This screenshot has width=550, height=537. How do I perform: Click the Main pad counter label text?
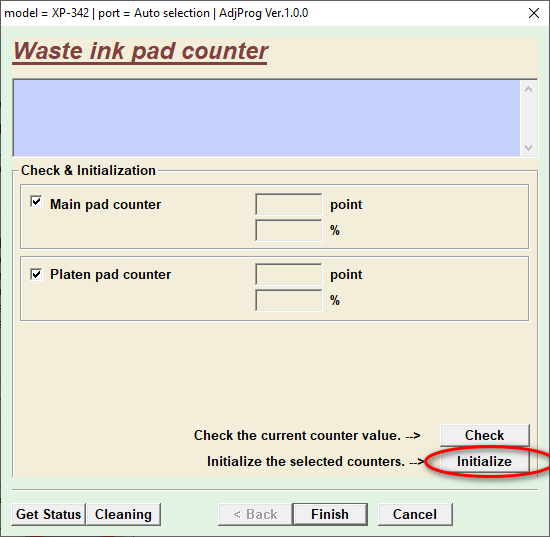[105, 204]
